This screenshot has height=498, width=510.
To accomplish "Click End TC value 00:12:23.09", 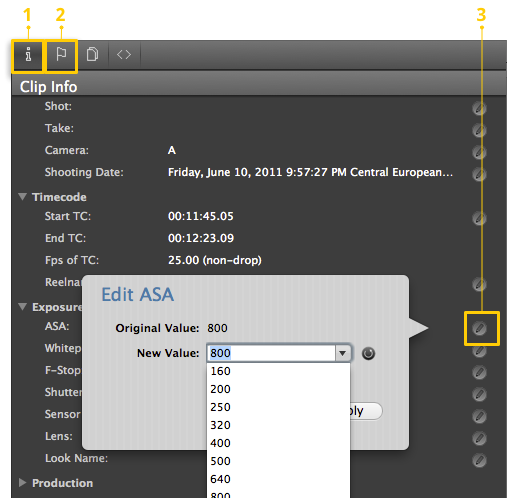I will pos(201,238).
